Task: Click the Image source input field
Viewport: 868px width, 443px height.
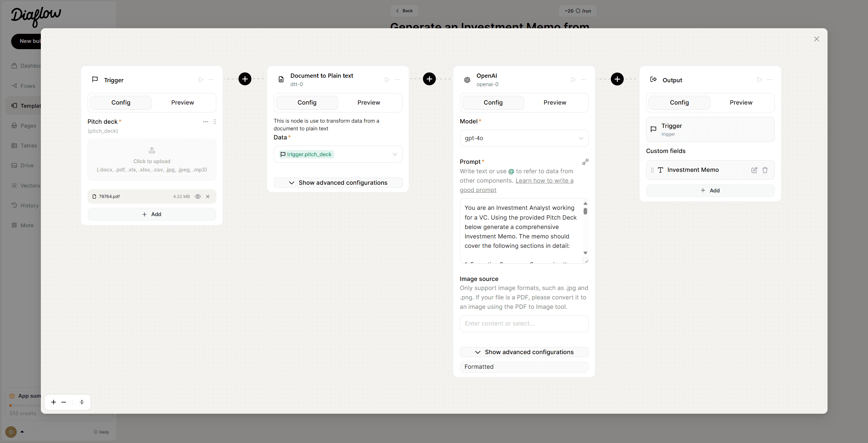Action: (524, 324)
